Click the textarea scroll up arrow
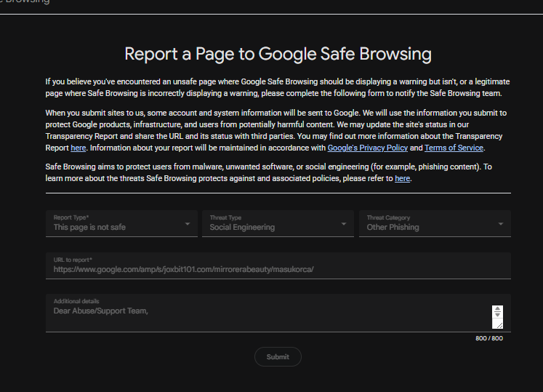Screen dimensions: 543x392 tap(498, 309)
